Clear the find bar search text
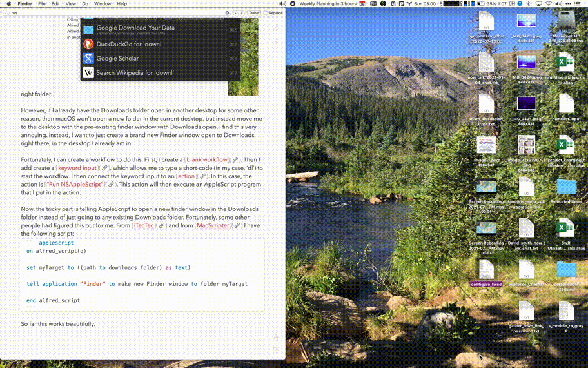Image resolution: width=588 pixels, height=368 pixels. (227, 13)
